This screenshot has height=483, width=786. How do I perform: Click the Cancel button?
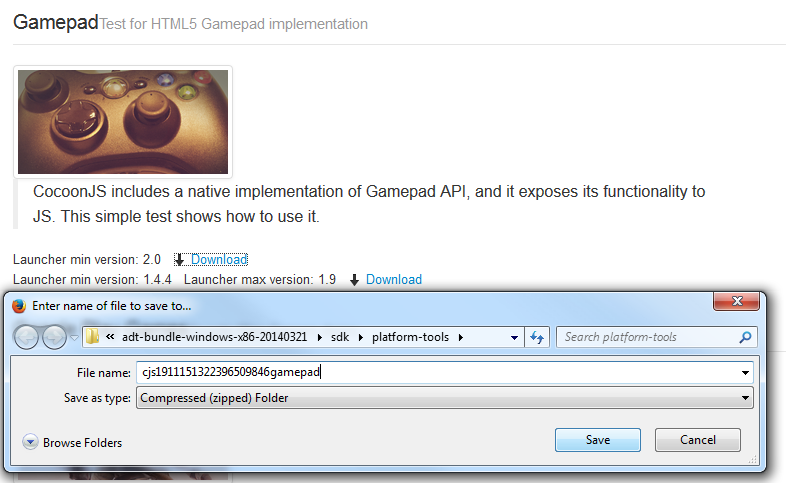[x=697, y=440]
